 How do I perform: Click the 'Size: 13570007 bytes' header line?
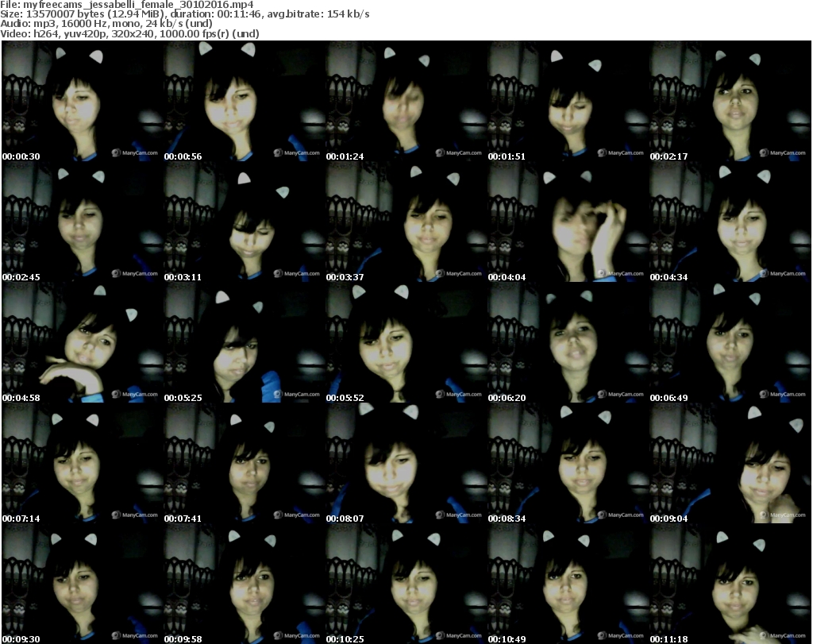[x=184, y=14]
